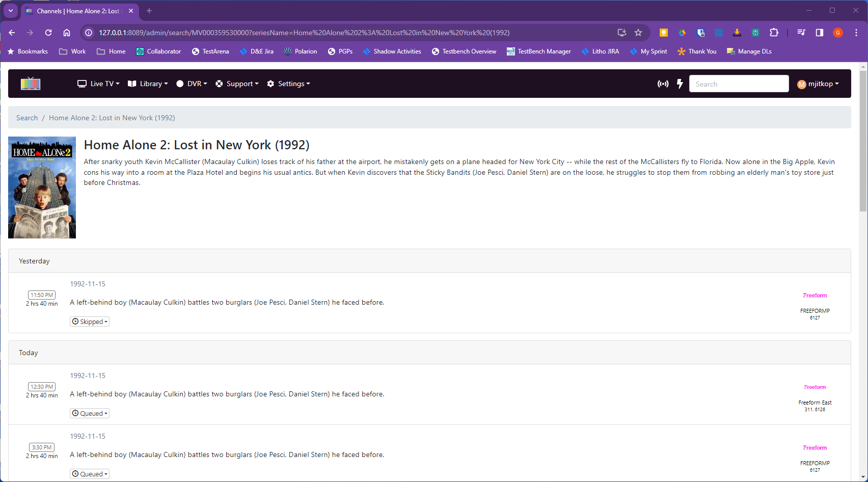Go to browser home page
Screen dimensions: 868x482
[67, 33]
